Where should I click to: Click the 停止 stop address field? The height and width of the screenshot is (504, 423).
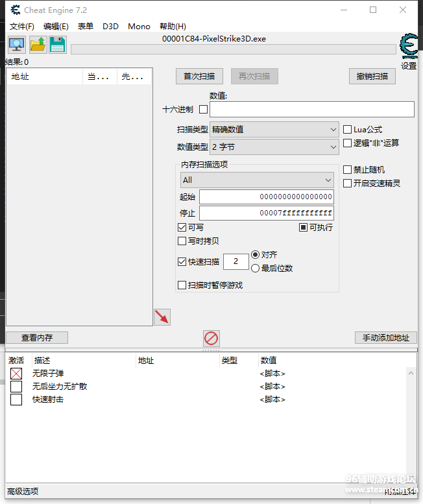(267, 213)
